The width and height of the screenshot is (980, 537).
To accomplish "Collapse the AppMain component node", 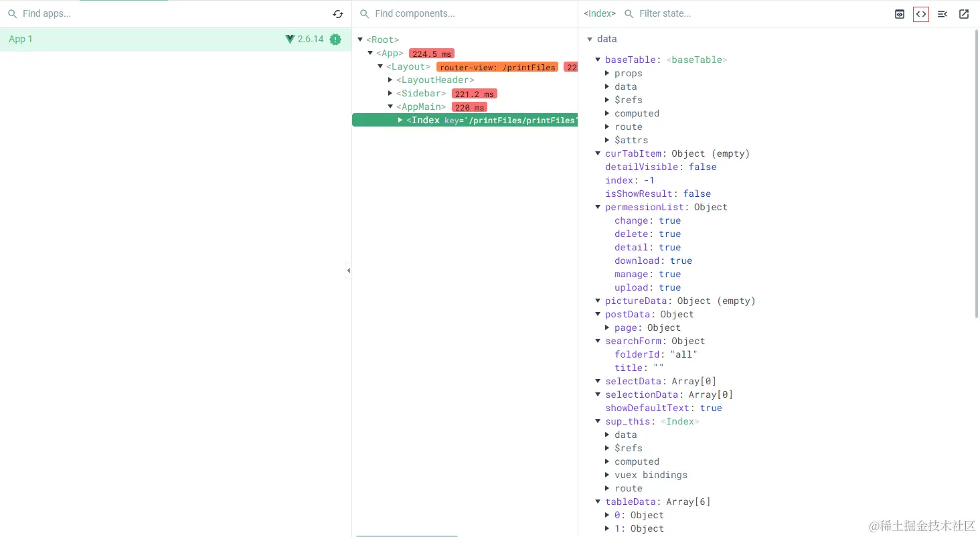I will coord(390,106).
